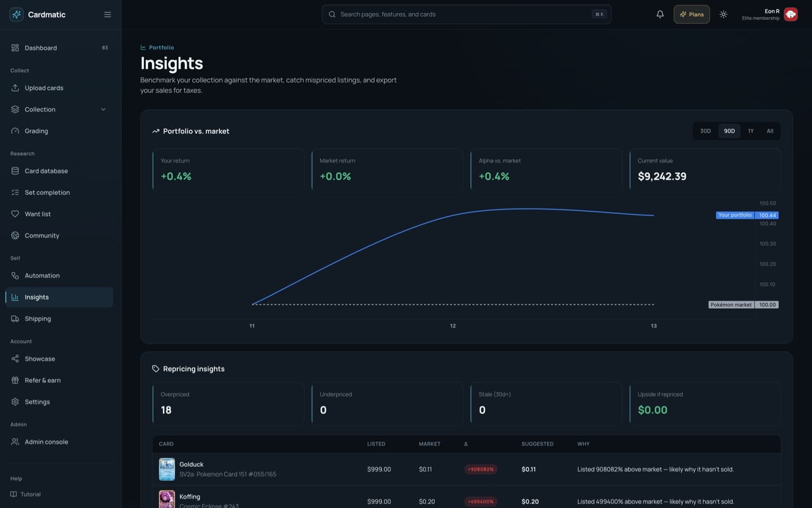Image resolution: width=812 pixels, height=508 pixels.
Task: Click the Upside if repriced $0.00 value
Action: pos(652,410)
